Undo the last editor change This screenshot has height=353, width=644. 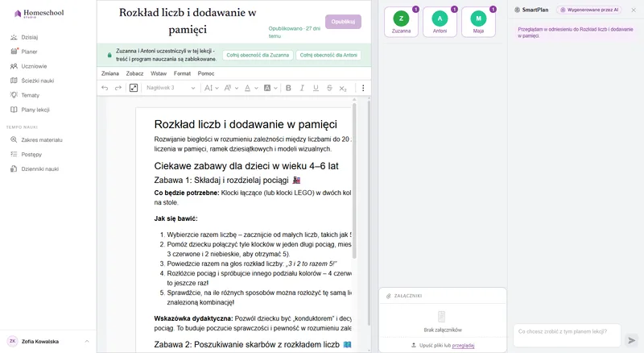[105, 88]
